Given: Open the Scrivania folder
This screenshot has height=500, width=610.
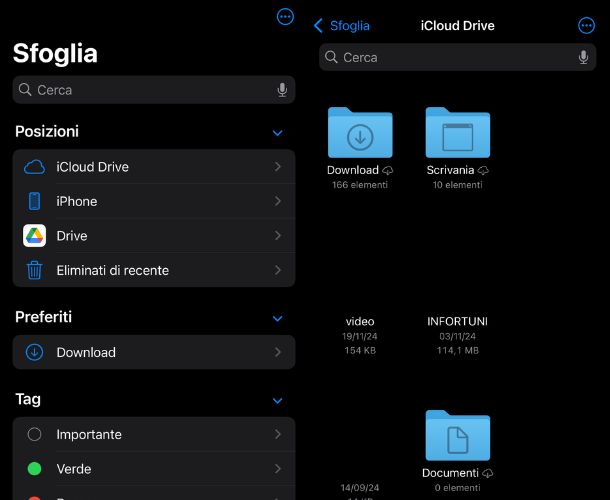Looking at the screenshot, I should [458, 133].
